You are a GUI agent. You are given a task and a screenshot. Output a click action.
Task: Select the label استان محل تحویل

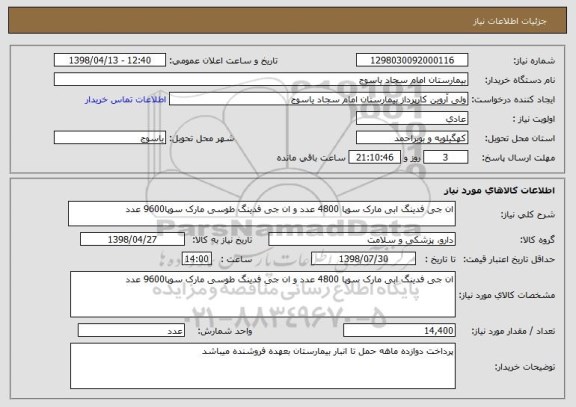tap(520, 138)
